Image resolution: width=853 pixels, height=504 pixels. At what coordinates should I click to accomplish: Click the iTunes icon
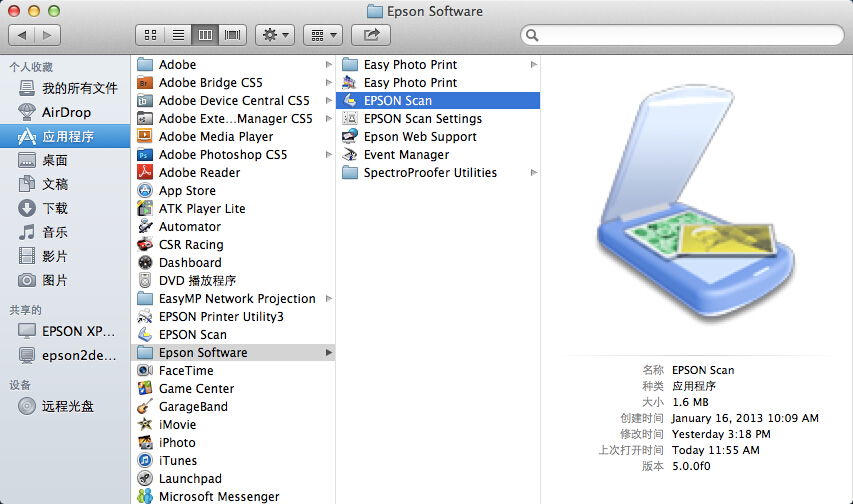[145, 460]
